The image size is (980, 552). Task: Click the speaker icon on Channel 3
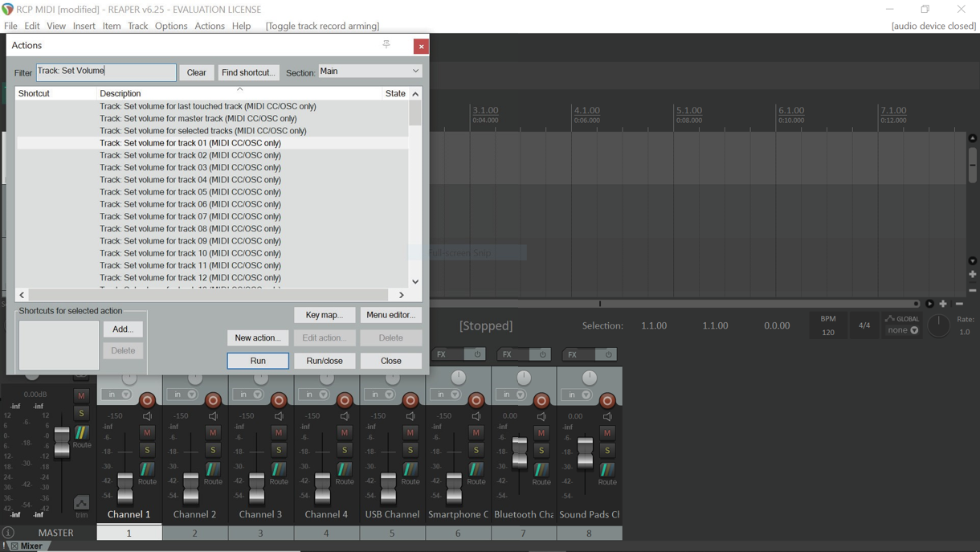[279, 416]
